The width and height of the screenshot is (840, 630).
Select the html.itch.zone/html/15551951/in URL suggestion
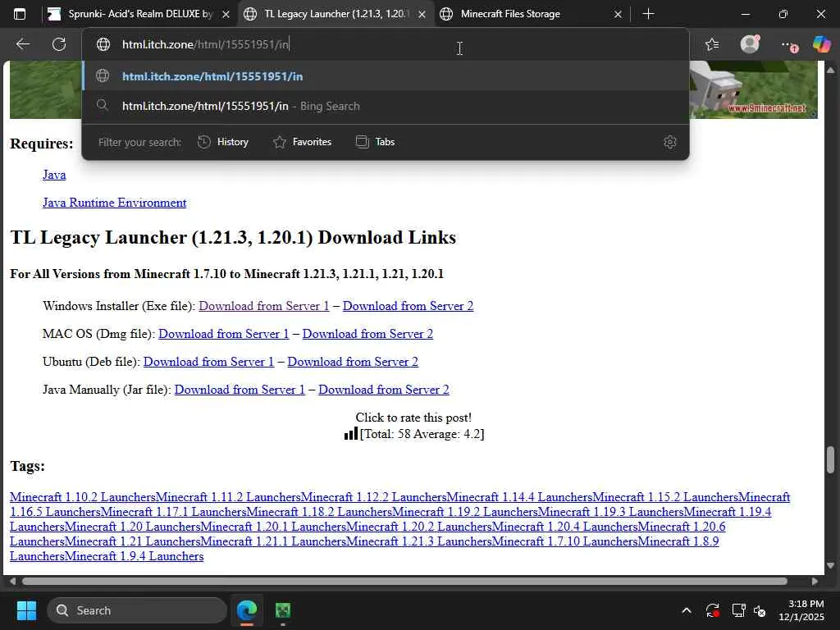(x=386, y=76)
